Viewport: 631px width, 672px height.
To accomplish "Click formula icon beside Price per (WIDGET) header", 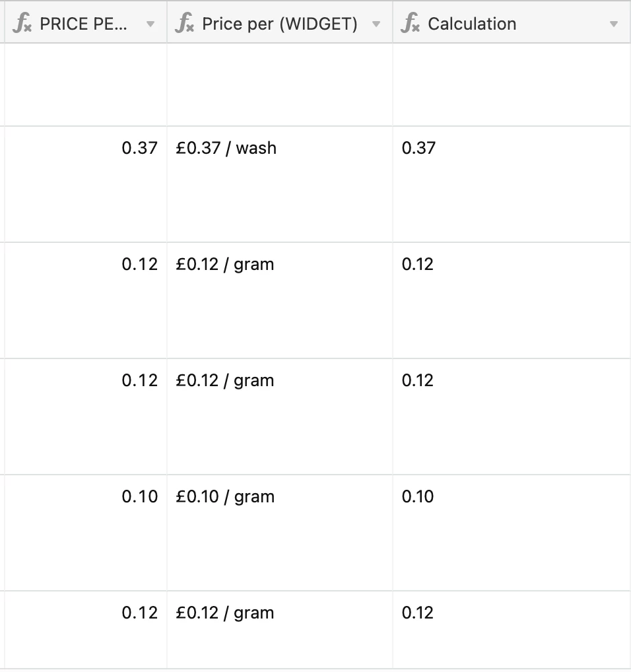I will click(184, 23).
